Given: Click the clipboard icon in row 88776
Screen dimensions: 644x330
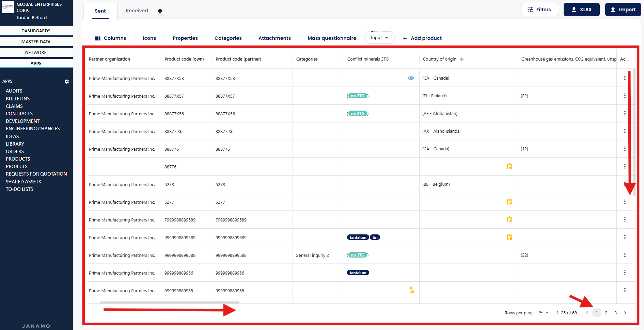Looking at the screenshot, I should click(509, 166).
